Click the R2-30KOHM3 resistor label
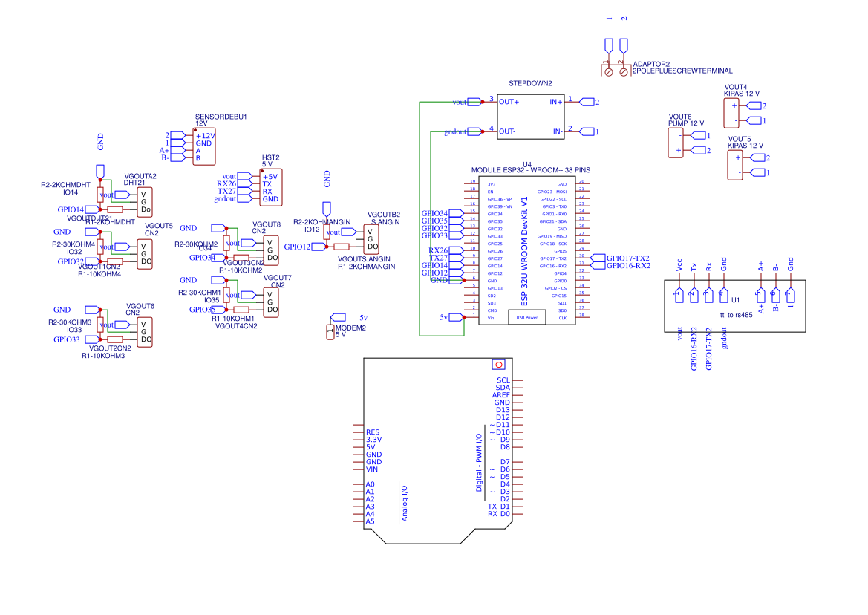 point(70,322)
